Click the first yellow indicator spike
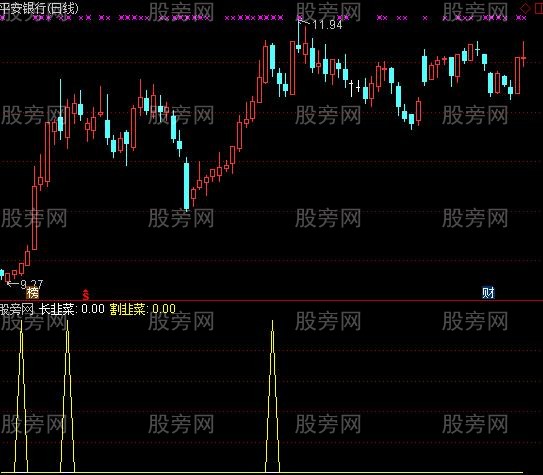Image resolution: width=543 pixels, height=475 pixels. 21,396
